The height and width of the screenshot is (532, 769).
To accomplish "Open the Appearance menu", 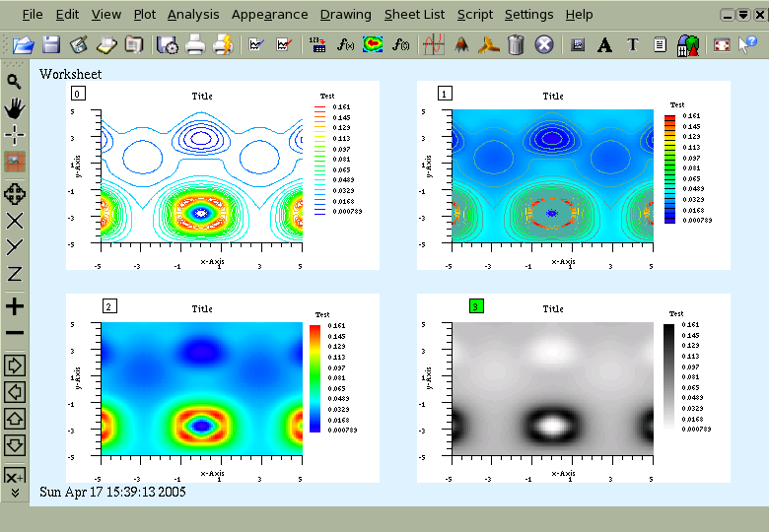I will [270, 15].
